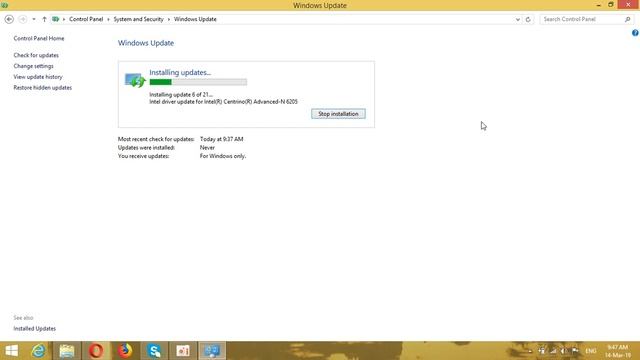Expand the address bar history dropdown
Screen dimensions: 640x360
click(x=518, y=19)
